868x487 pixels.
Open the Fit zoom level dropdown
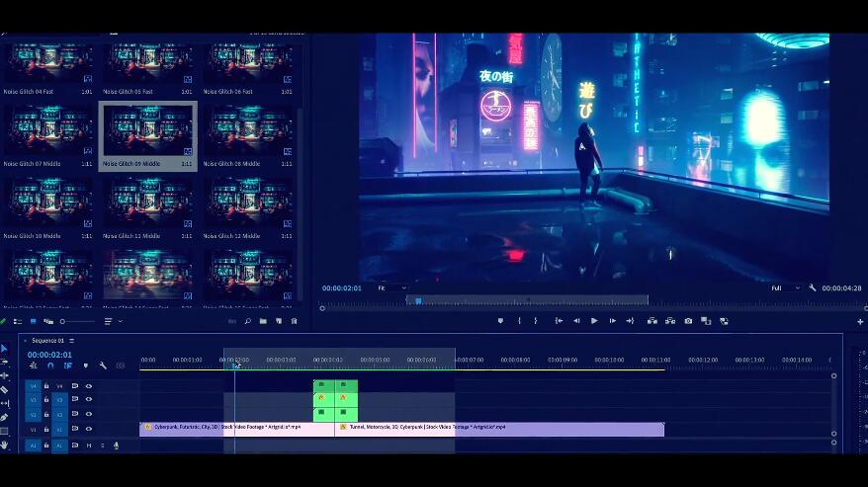pyautogui.click(x=393, y=287)
